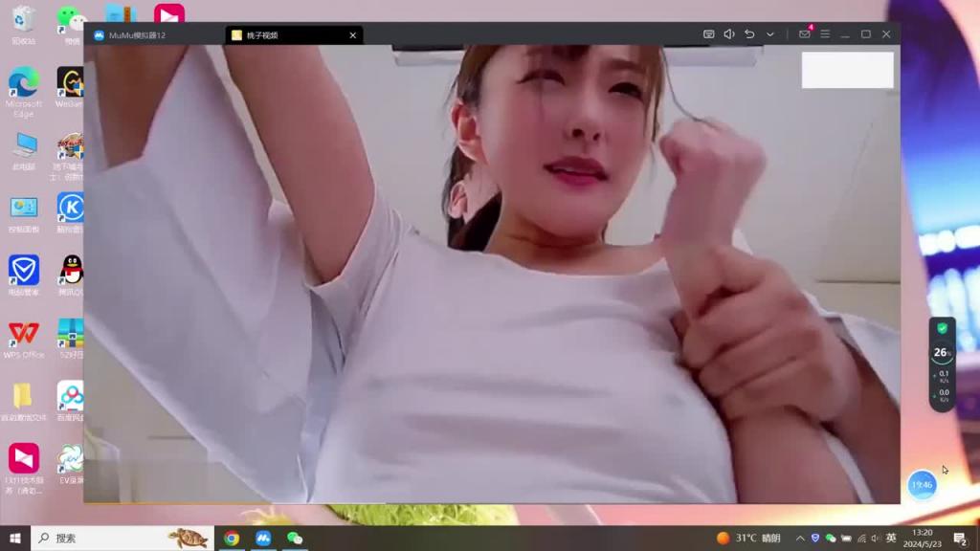Open the Tencent QQ penguin desktop shortcut
The width and height of the screenshot is (980, 551).
pyautogui.click(x=71, y=275)
